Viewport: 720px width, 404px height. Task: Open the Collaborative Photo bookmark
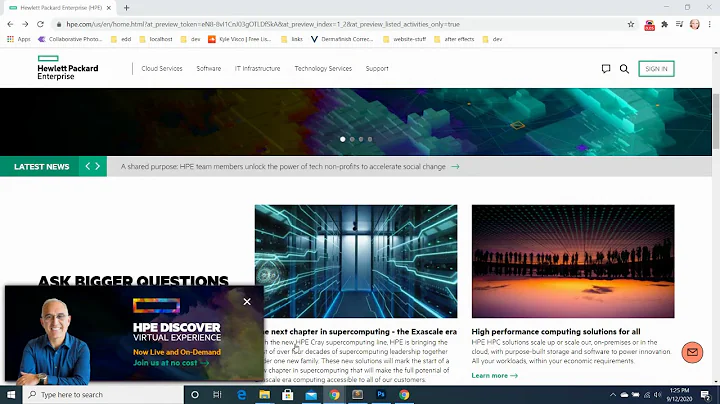tap(70, 39)
